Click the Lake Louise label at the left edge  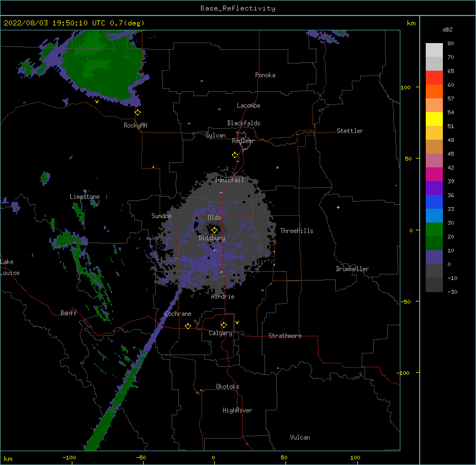(9, 267)
